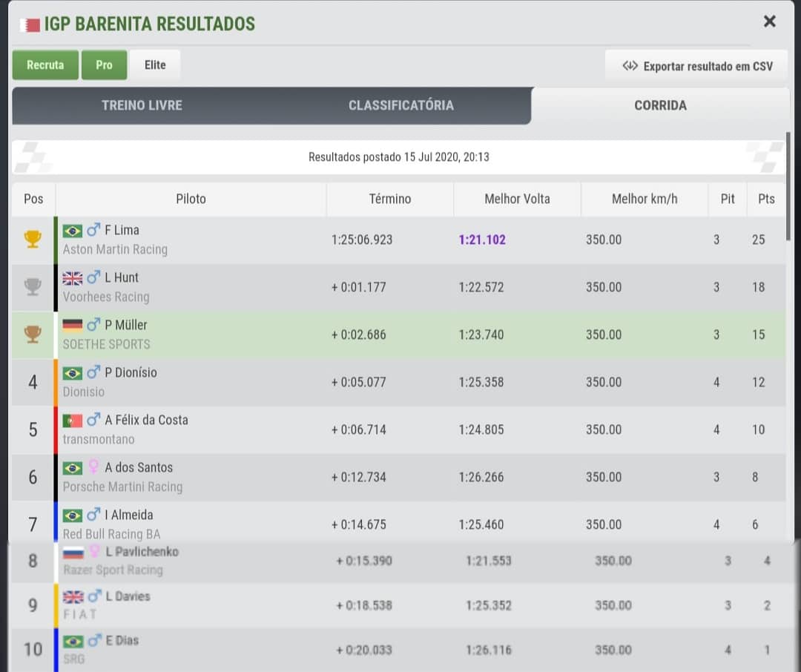Click the Pts column header
The width and height of the screenshot is (801, 672).
(x=766, y=199)
